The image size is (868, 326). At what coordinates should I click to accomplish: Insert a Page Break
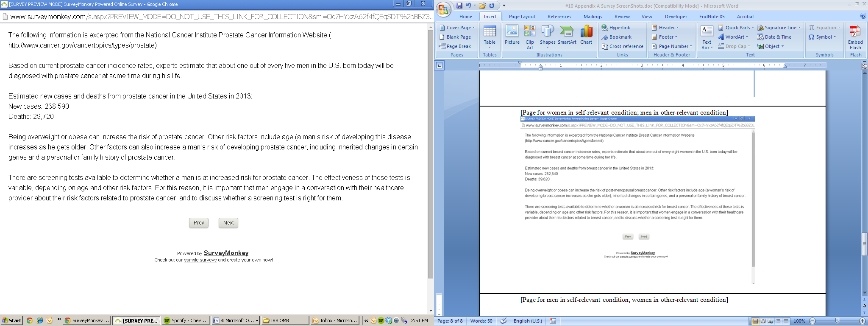[455, 46]
